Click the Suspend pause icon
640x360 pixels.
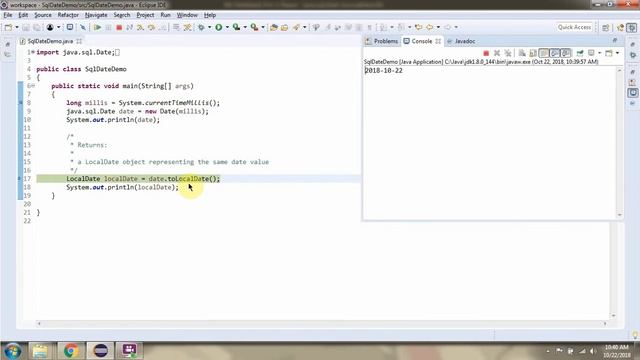[x=108, y=27]
